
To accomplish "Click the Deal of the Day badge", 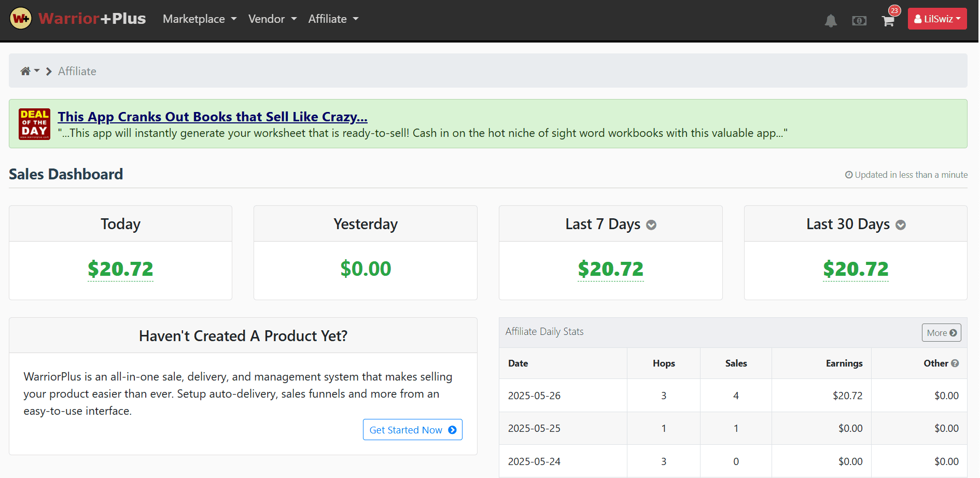I will (34, 124).
